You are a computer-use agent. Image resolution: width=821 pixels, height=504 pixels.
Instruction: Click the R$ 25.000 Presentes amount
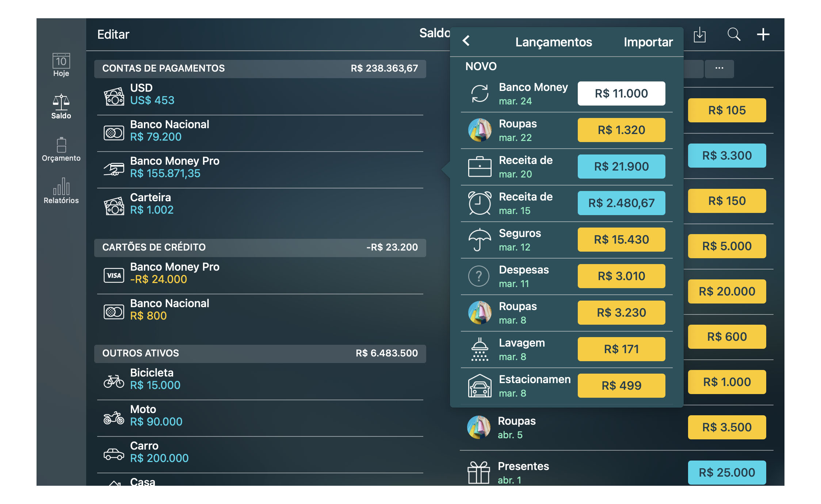[x=727, y=473]
